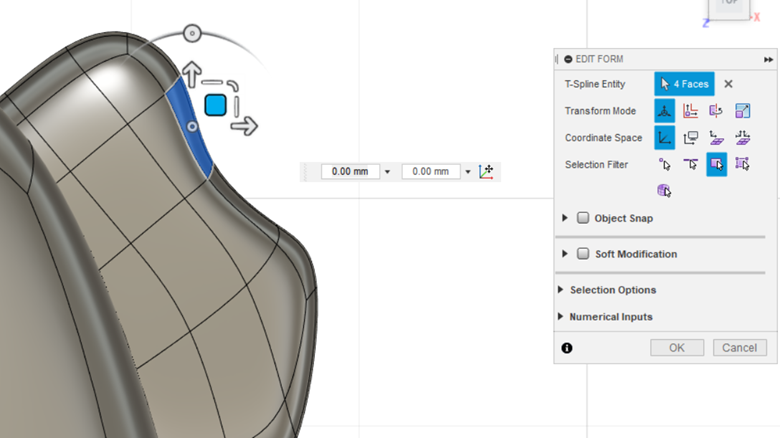Image resolution: width=780 pixels, height=438 pixels.
Task: Click the vertical scale bar manipulator
Action: [237, 107]
